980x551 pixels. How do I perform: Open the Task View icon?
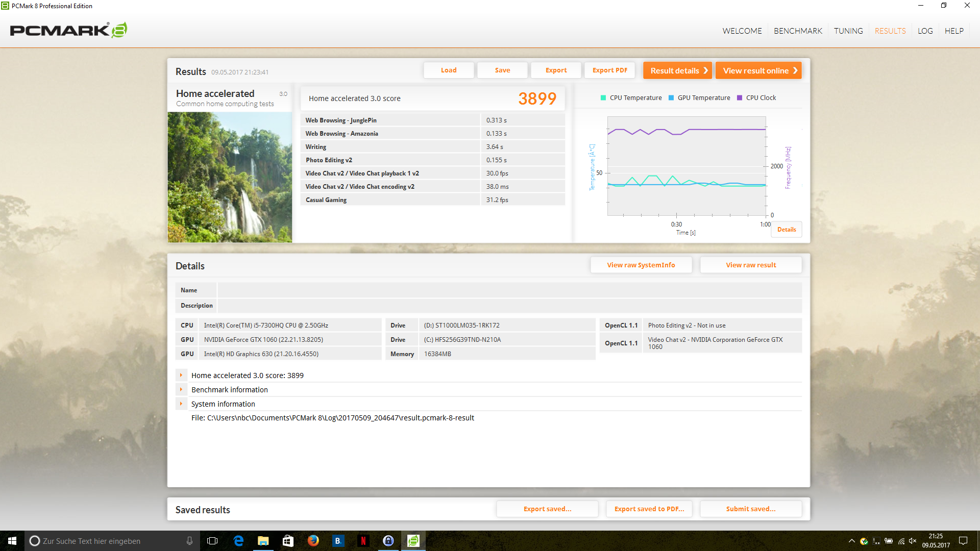pyautogui.click(x=212, y=541)
